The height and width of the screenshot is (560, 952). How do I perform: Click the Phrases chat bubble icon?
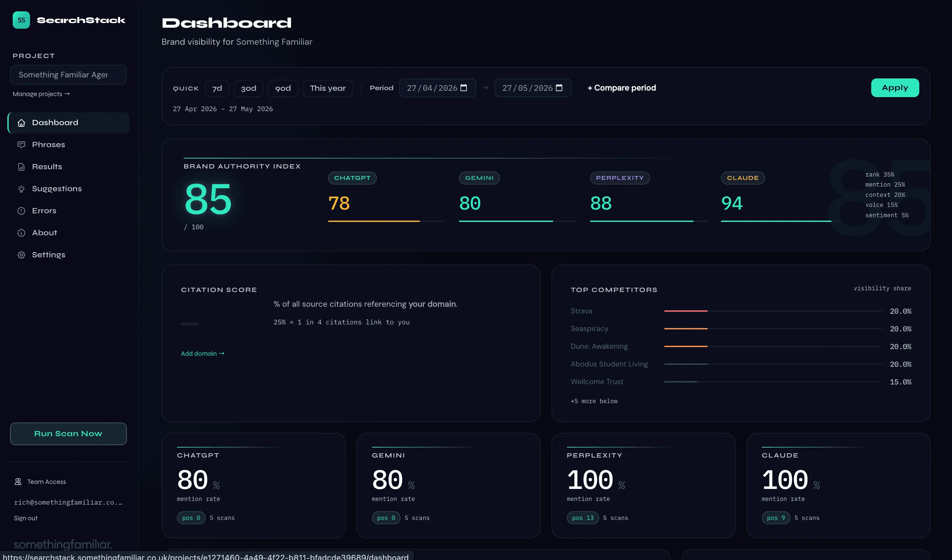point(21,145)
